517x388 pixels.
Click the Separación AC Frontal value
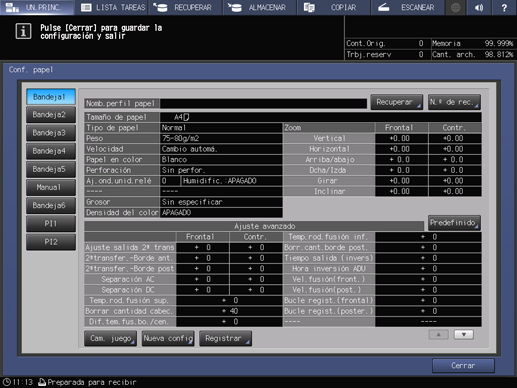[203, 279]
